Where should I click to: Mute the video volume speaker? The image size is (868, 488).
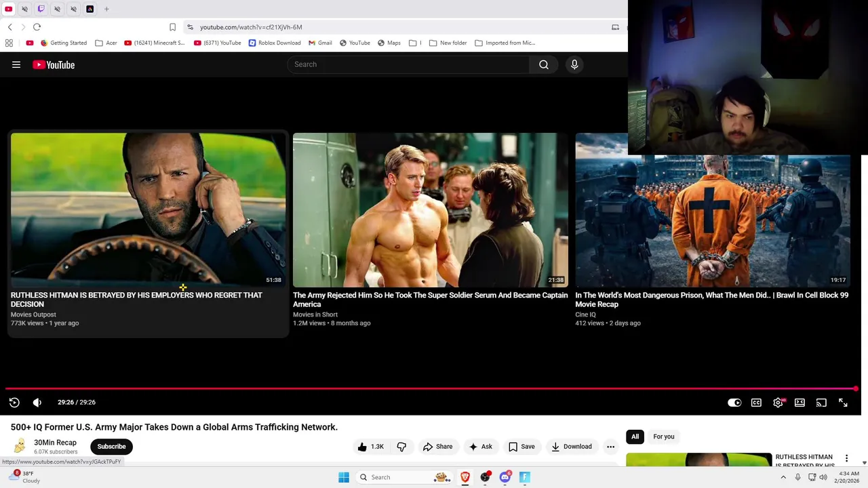(37, 403)
